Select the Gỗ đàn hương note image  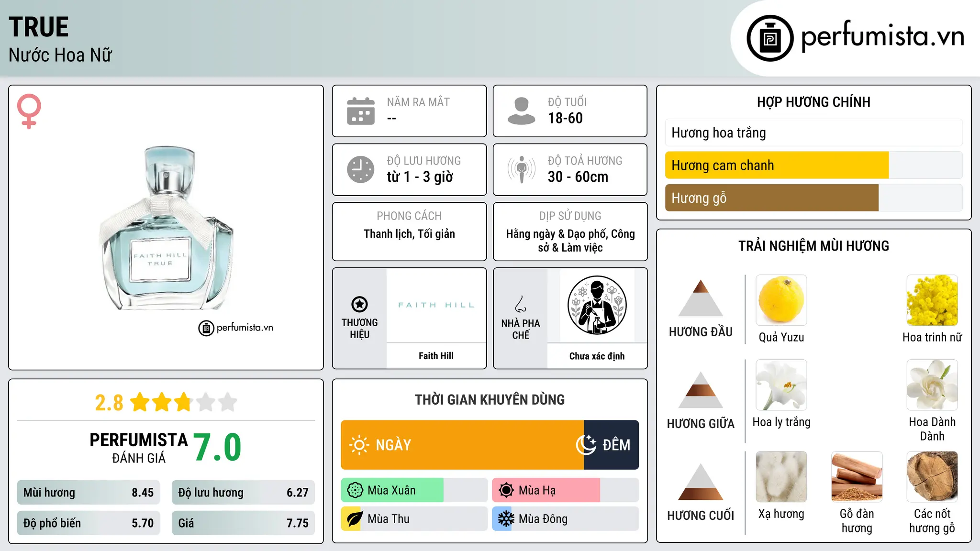pos(857,477)
